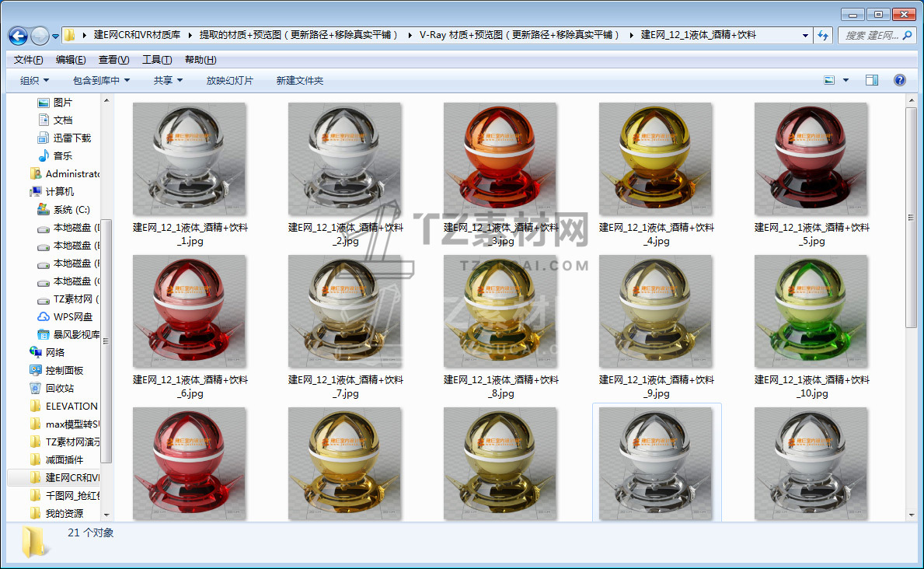
Task: Open 千图网_抢红包 folder in sidebar
Action: pos(65,495)
